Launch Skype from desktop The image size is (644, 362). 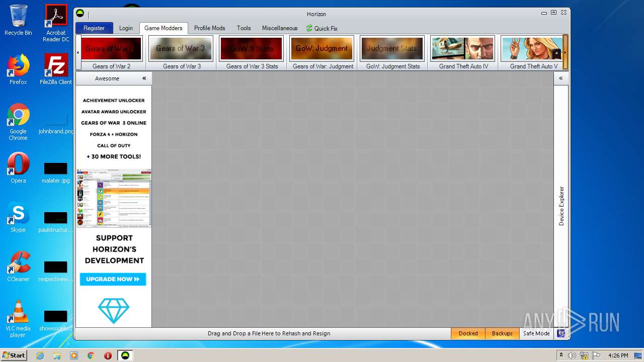coord(18,217)
